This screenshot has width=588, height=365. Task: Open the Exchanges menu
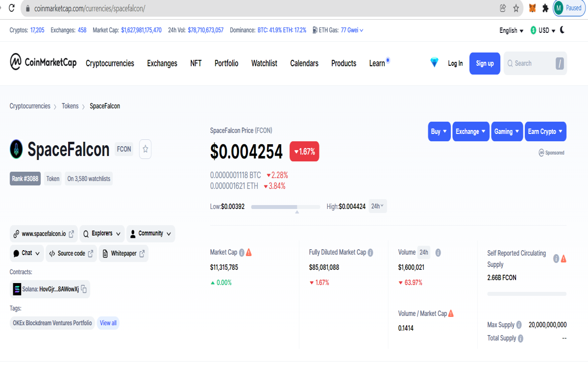click(162, 63)
